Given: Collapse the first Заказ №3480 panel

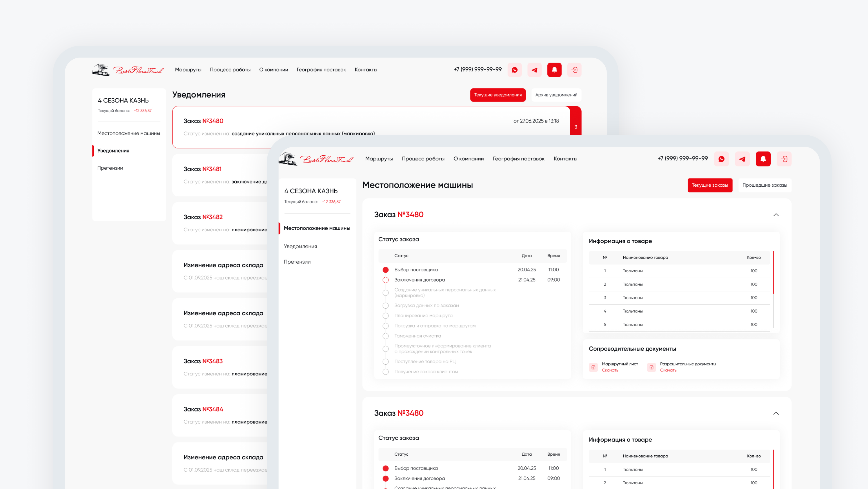Looking at the screenshot, I should [x=776, y=215].
